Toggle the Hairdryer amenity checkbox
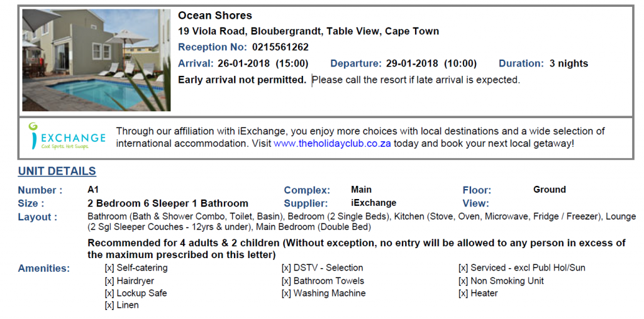644x319 pixels. pyautogui.click(x=109, y=281)
